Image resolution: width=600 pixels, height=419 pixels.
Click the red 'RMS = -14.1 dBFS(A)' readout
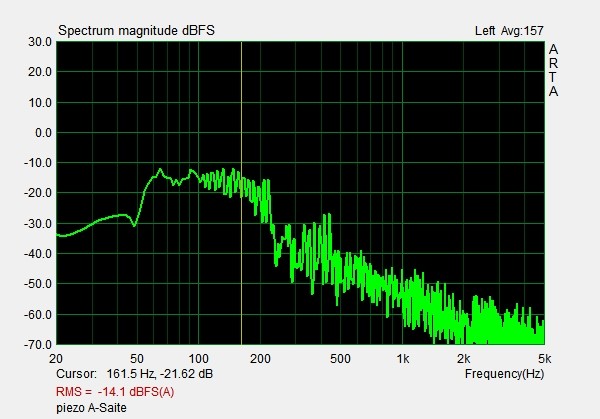coord(115,392)
